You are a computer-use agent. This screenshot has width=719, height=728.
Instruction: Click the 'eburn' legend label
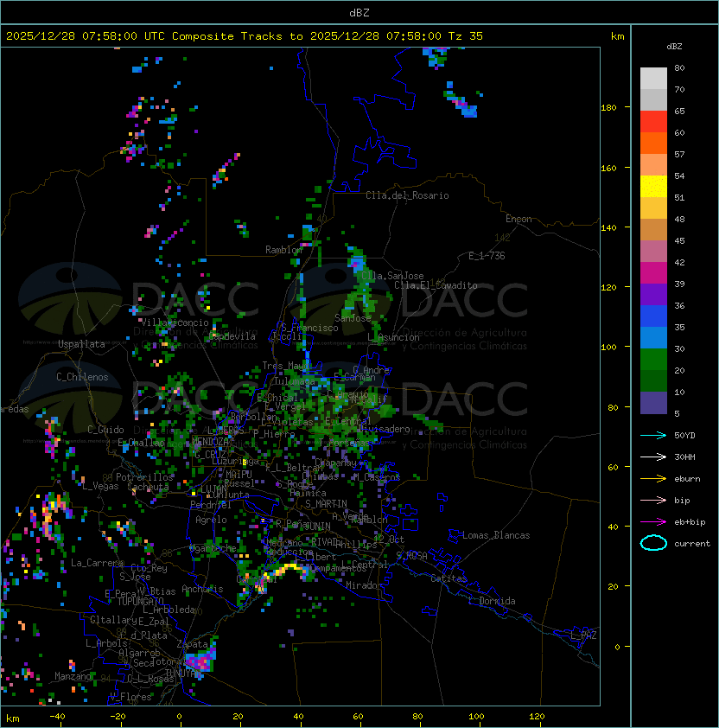[x=687, y=479]
